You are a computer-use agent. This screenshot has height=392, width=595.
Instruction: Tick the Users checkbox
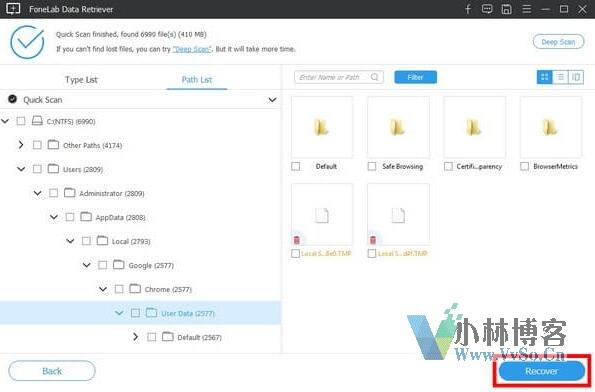click(x=37, y=169)
